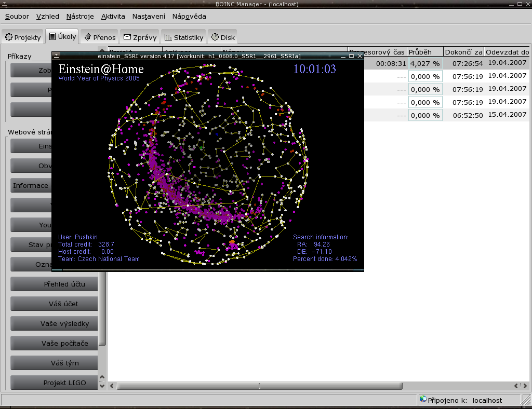This screenshot has width=532, height=409.
Task: Open the BOINC Manager window menu icon
Action: pyautogui.click(x=4, y=4)
